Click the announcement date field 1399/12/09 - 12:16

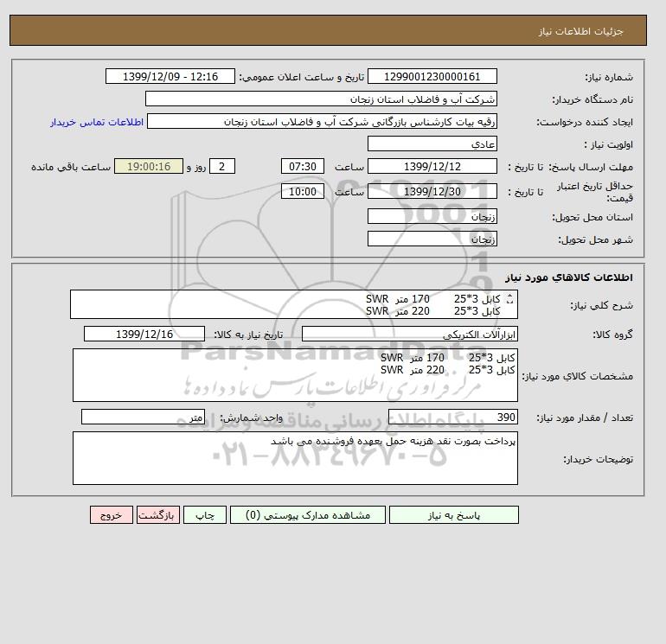click(170, 76)
